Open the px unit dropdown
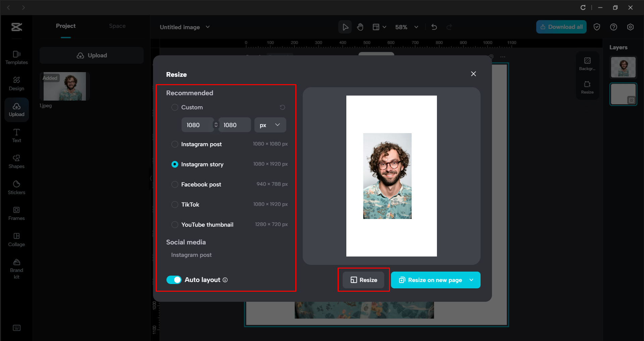This screenshot has height=341, width=644. (x=270, y=125)
